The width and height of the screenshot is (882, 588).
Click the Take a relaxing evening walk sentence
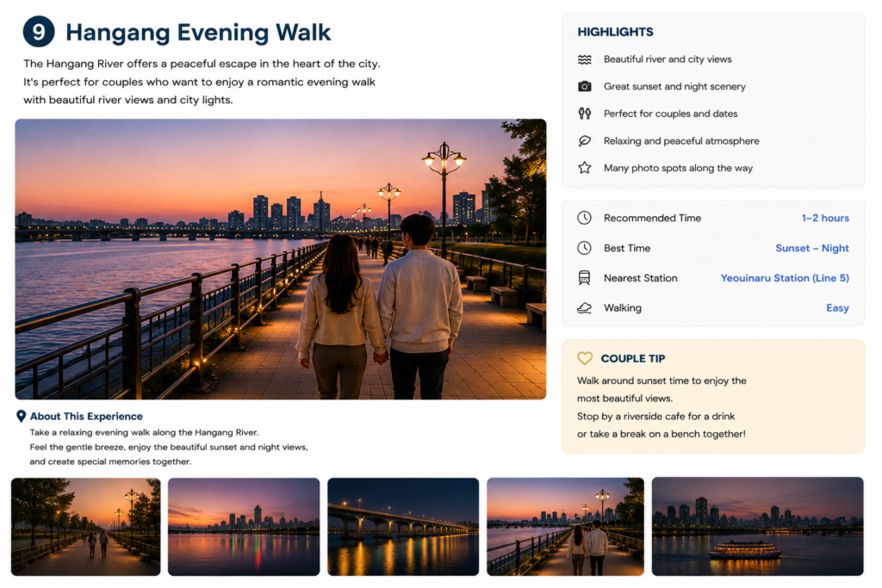click(144, 432)
